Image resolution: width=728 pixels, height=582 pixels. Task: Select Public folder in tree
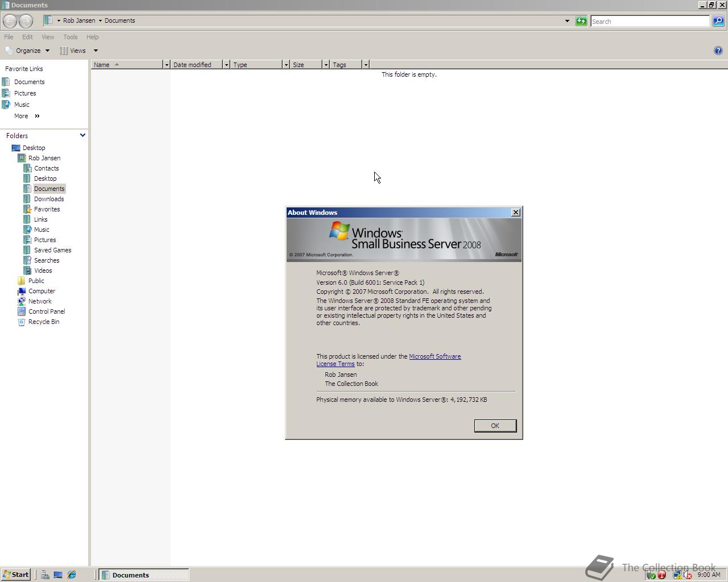36,281
